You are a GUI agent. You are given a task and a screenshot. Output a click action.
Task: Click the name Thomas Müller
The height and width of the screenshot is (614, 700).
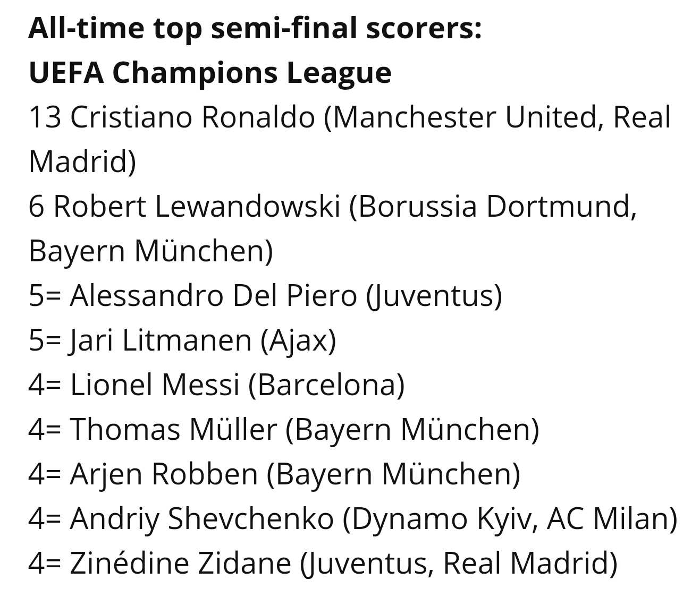pos(173,430)
